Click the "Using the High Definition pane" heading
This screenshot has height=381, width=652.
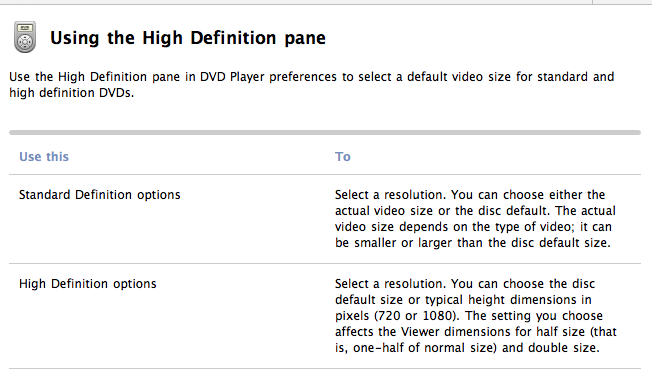click(188, 38)
